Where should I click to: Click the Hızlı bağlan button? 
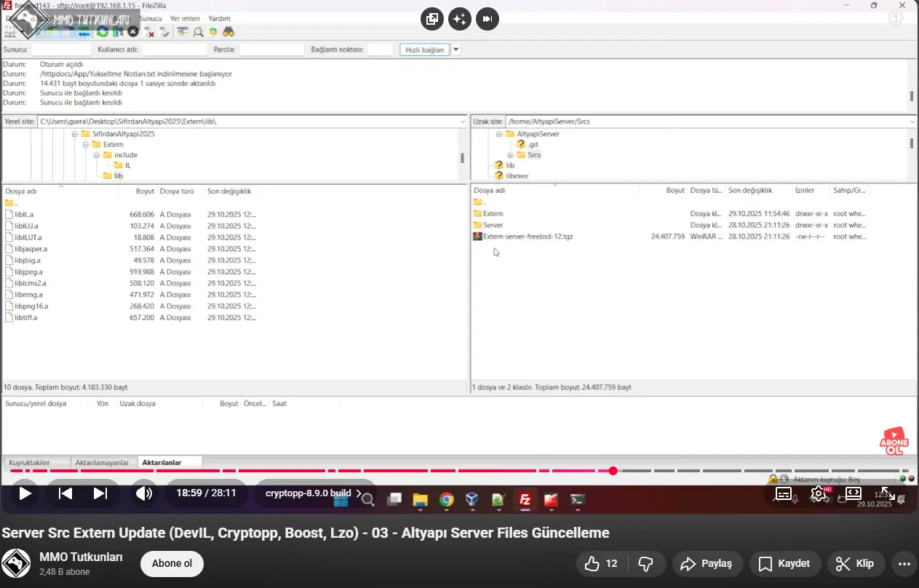424,49
